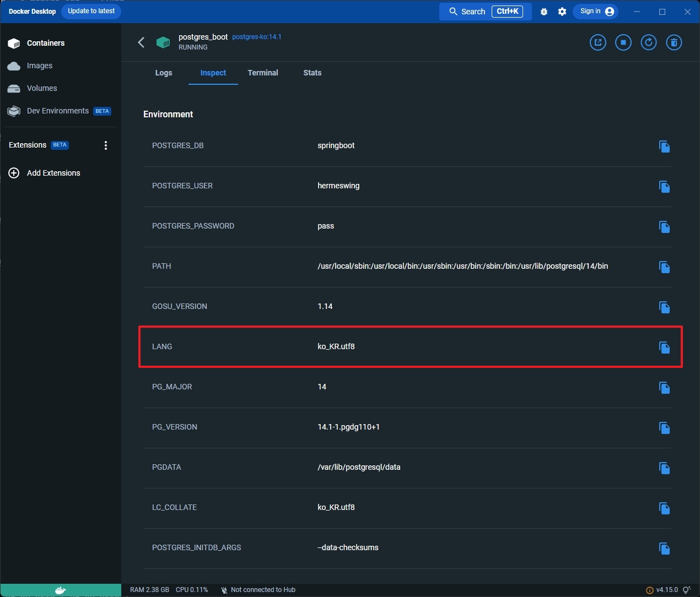Copy the GOSU_VERSION value

click(664, 307)
